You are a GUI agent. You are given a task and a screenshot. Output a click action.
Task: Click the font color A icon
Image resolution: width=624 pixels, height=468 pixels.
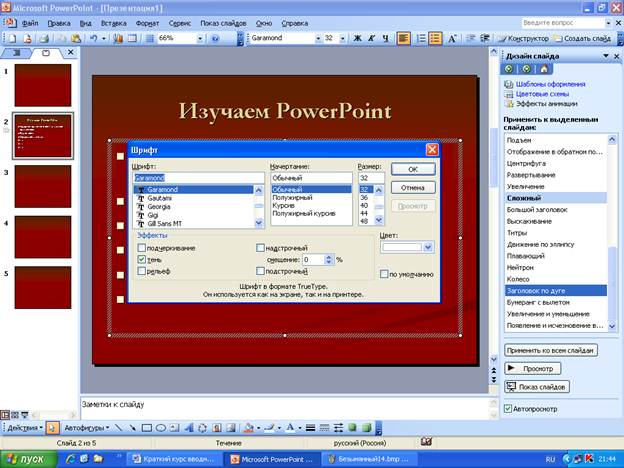tap(290, 428)
